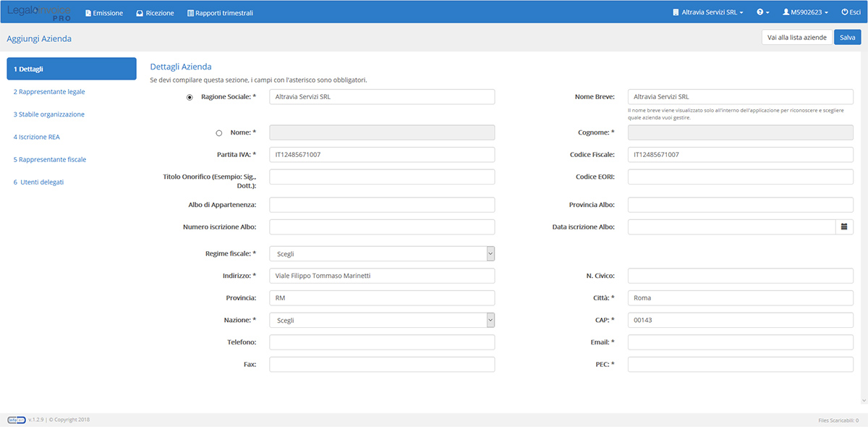The height and width of the screenshot is (427, 868).
Task: Open the Utenti delegati step
Action: pyautogui.click(x=38, y=182)
